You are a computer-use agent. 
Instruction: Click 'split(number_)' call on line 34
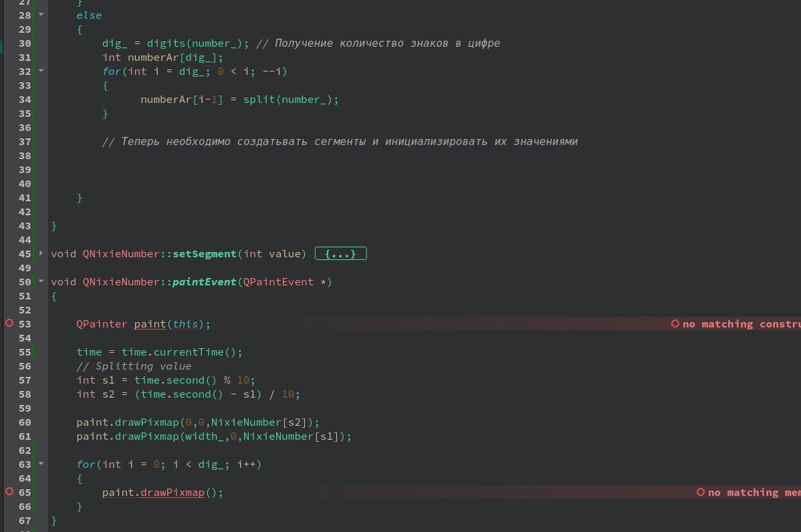tap(288, 100)
